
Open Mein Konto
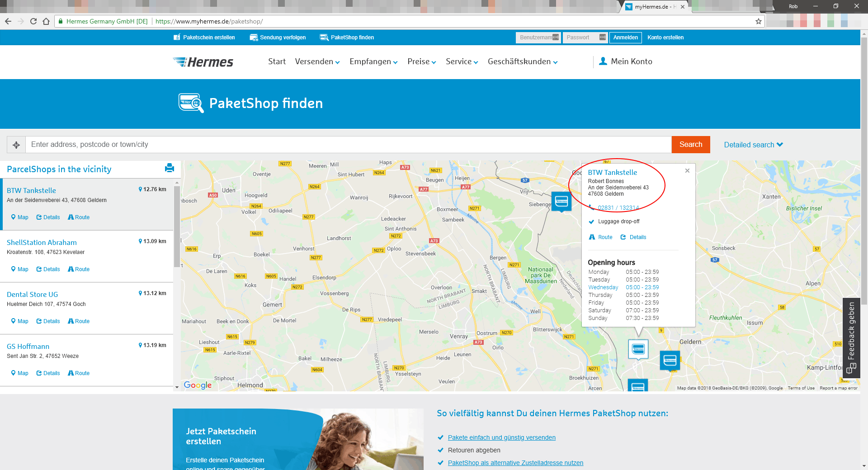632,61
